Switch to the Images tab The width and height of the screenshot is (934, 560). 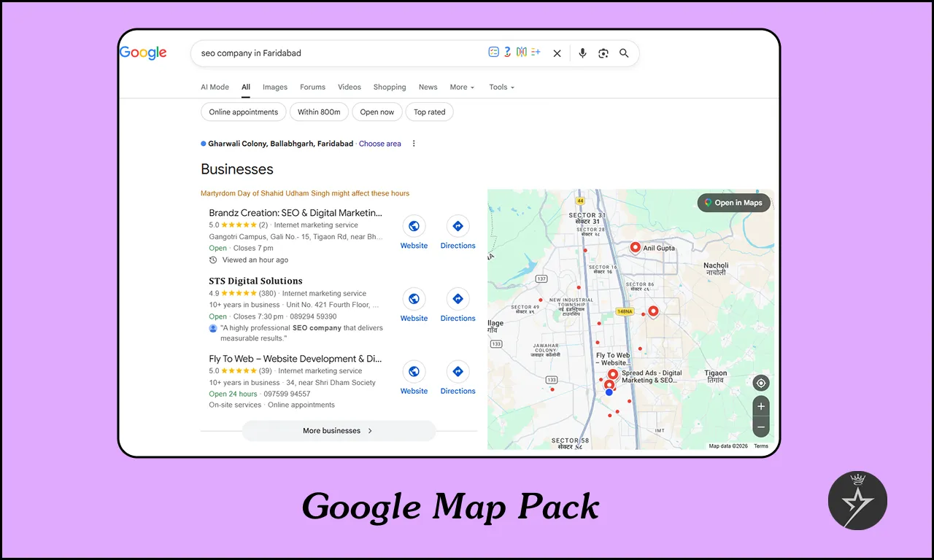(x=275, y=87)
